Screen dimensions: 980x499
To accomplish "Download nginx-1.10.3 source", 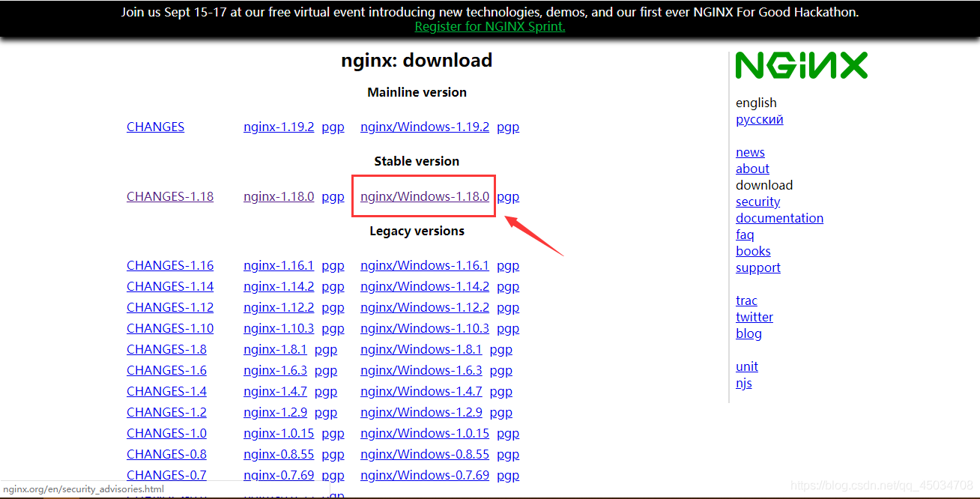I will pyautogui.click(x=279, y=328).
